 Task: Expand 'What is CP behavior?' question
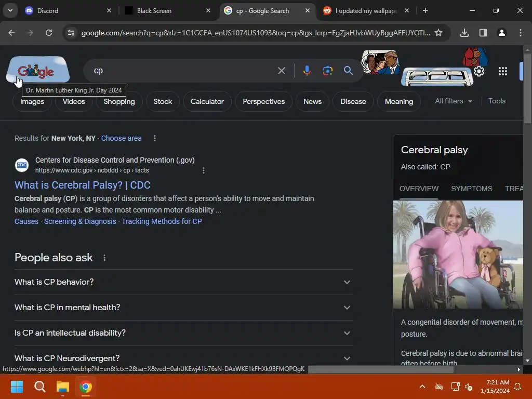tap(183, 282)
